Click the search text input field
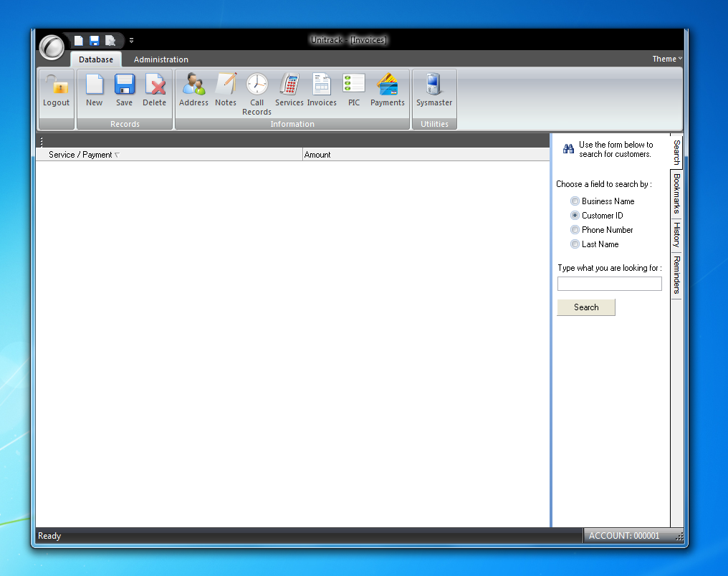 click(610, 284)
